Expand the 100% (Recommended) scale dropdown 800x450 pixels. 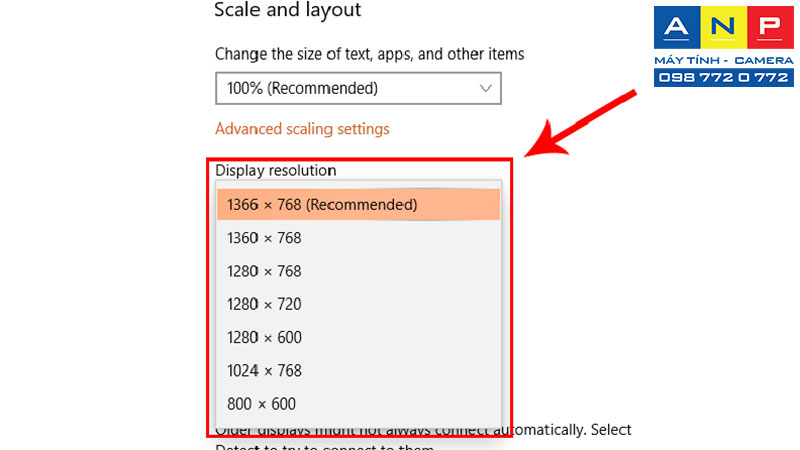358,88
